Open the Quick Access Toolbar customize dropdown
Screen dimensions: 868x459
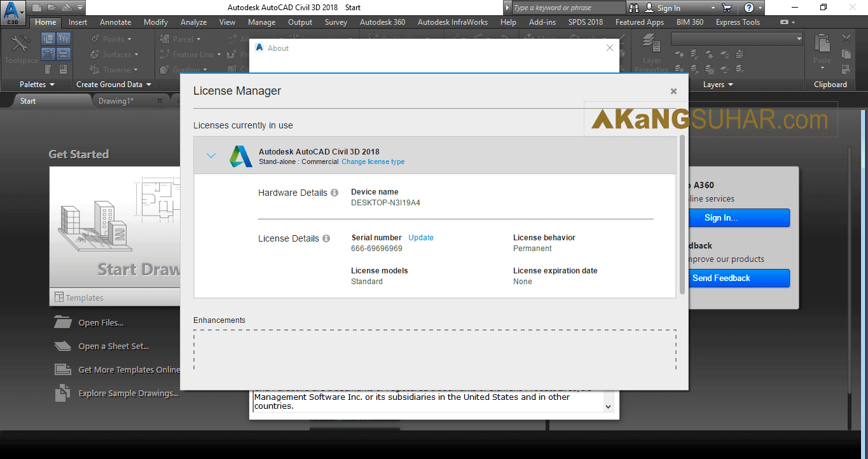(x=79, y=8)
